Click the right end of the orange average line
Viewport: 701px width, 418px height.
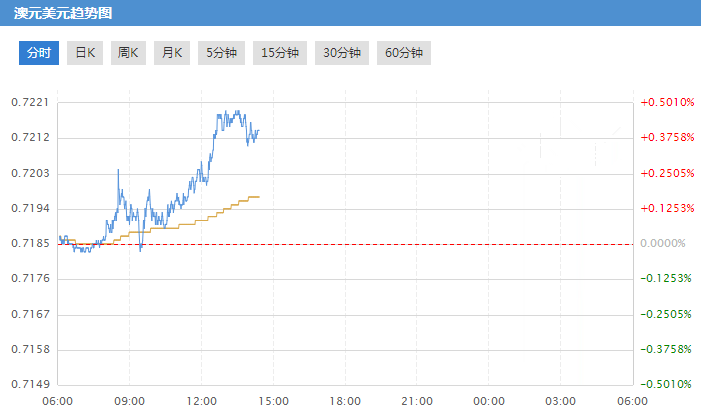(x=260, y=197)
